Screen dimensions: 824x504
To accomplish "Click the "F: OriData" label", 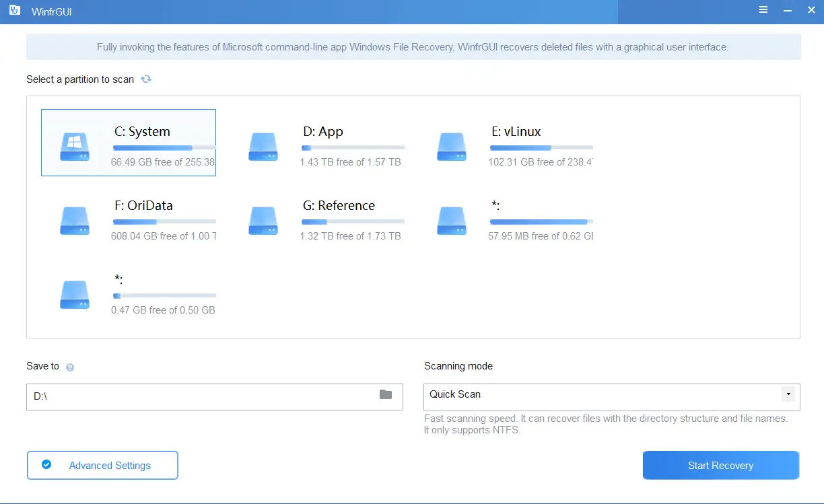I will [x=144, y=206].
